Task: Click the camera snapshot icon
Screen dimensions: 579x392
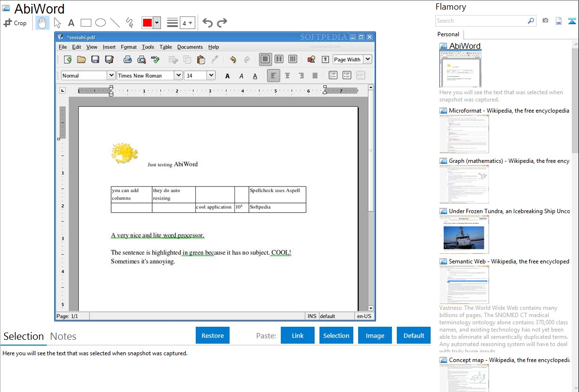Action: [x=545, y=21]
